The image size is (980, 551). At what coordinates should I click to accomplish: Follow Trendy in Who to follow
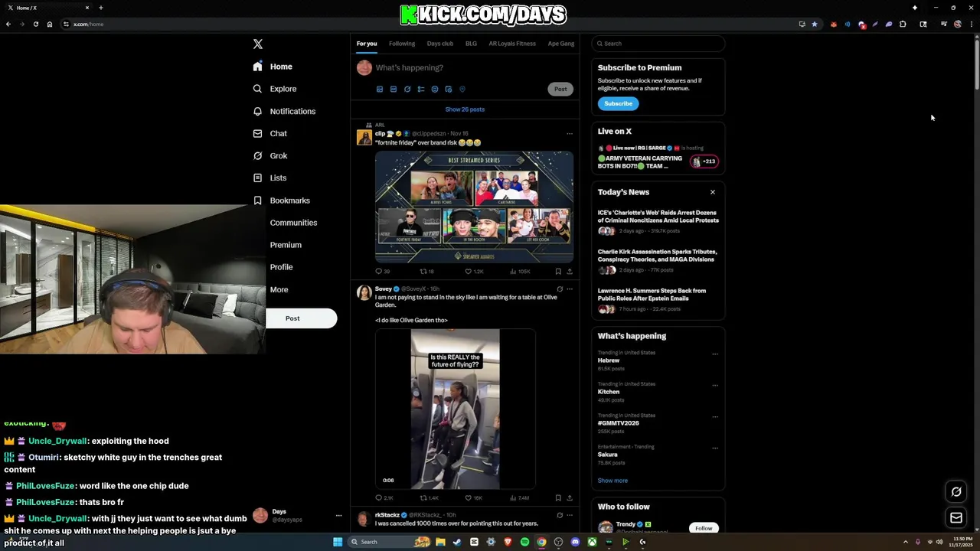[704, 528]
